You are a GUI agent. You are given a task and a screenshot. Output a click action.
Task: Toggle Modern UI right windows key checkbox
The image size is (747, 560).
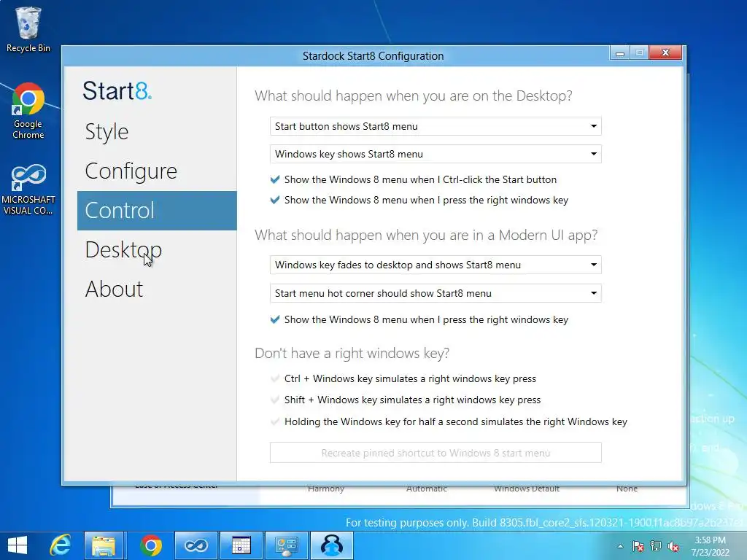click(x=275, y=319)
